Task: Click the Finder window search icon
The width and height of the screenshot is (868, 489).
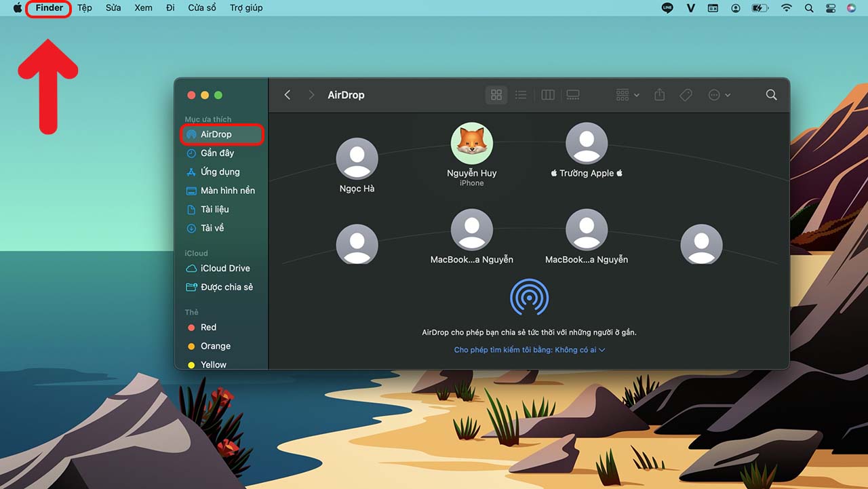Action: 771,95
